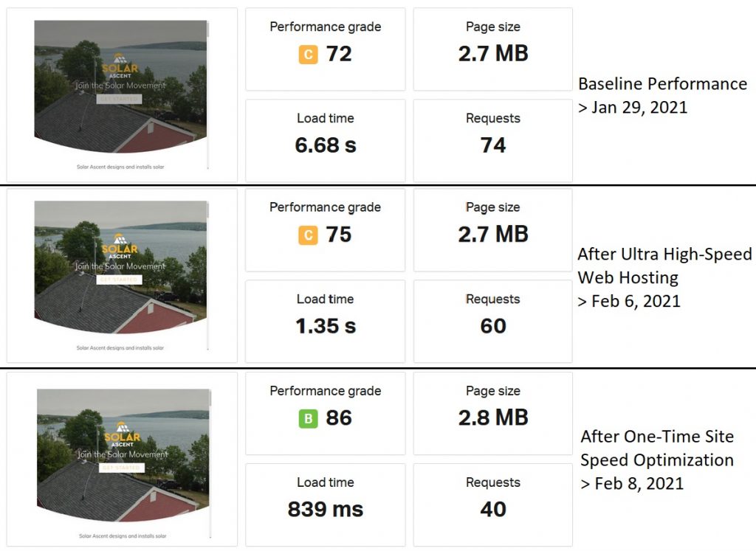
Task: Click the orange C grade badge beside 75
Action: [x=308, y=235]
